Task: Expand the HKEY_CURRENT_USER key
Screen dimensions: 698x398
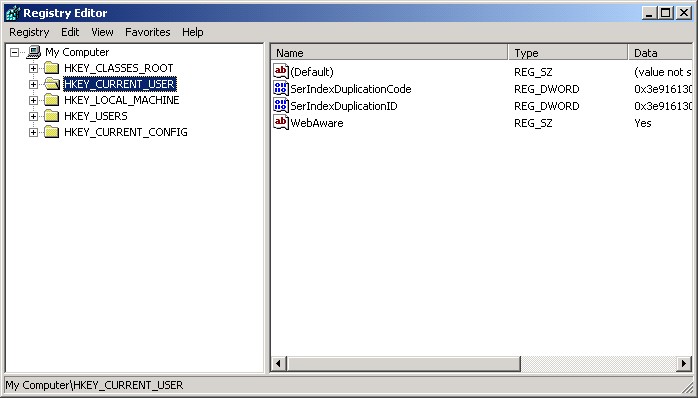Action: (x=33, y=85)
